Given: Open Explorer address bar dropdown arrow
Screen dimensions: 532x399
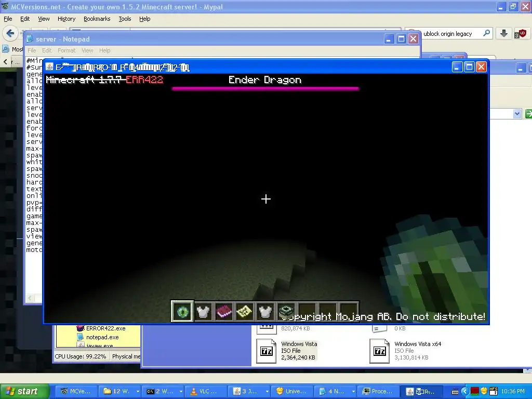Looking at the screenshot, I should [517, 114].
